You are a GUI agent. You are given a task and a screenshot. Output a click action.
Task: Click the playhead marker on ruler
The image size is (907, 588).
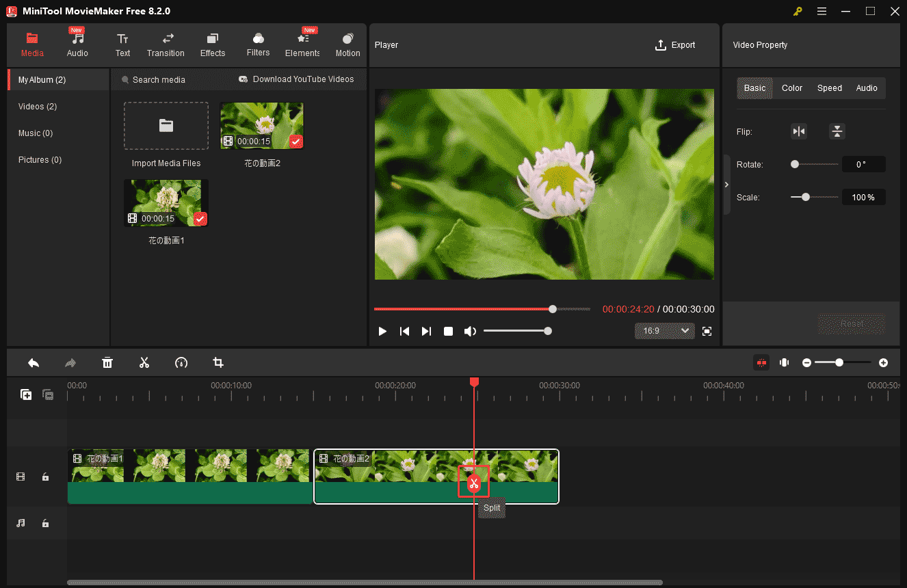(x=474, y=382)
